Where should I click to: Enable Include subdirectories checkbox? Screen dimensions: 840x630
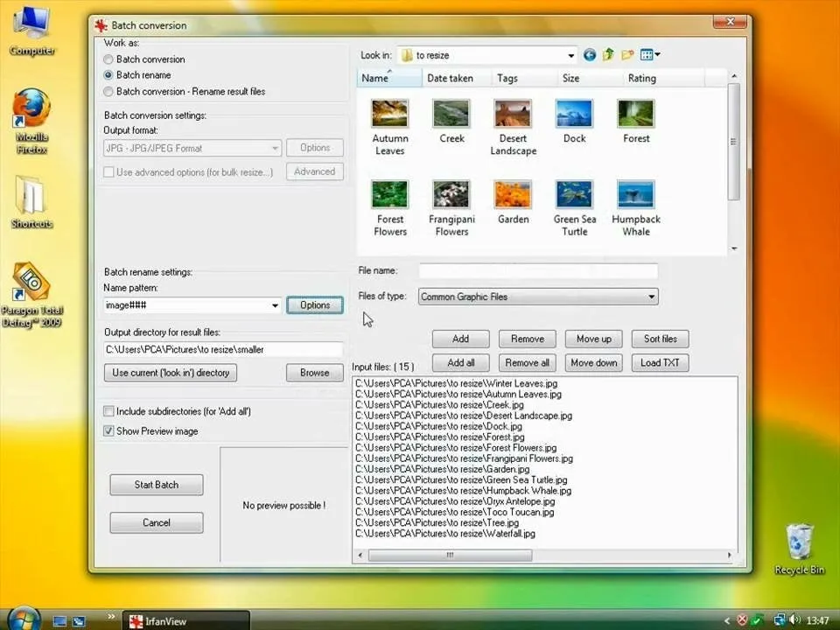click(108, 411)
